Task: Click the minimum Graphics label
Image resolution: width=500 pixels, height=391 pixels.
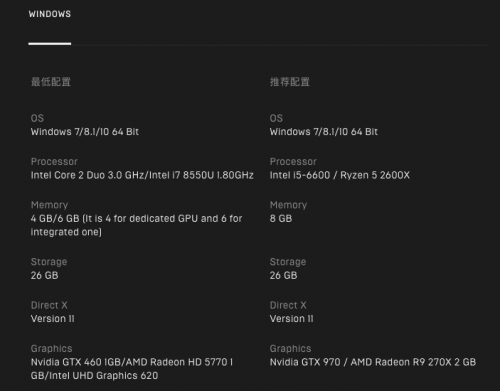Action: (x=52, y=349)
